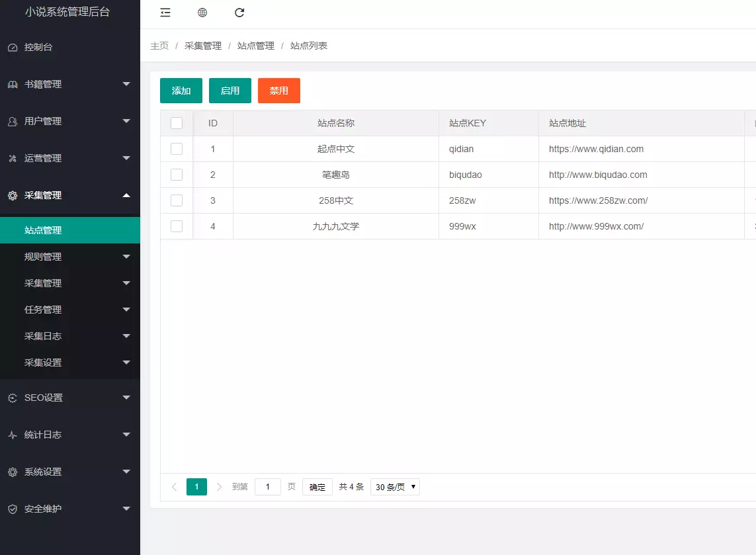Expand 安全维护 using its dropdown arrow
756x555 pixels.
click(126, 509)
